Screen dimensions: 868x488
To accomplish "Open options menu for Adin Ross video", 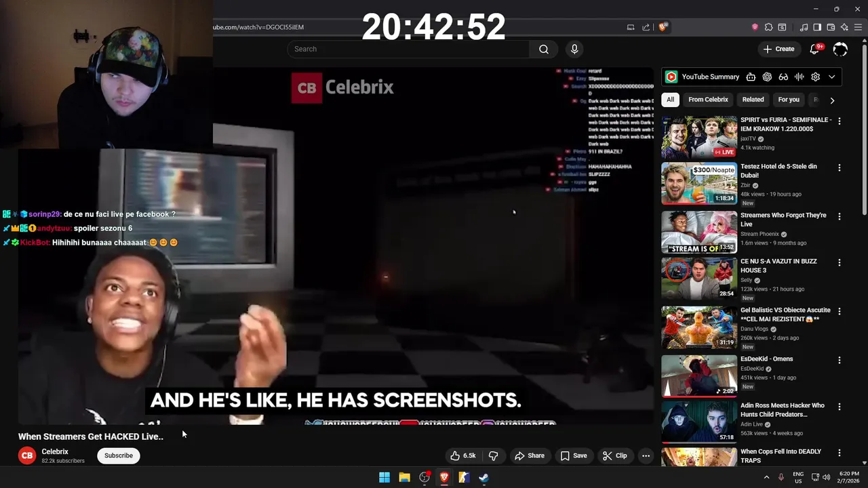I will (x=840, y=407).
